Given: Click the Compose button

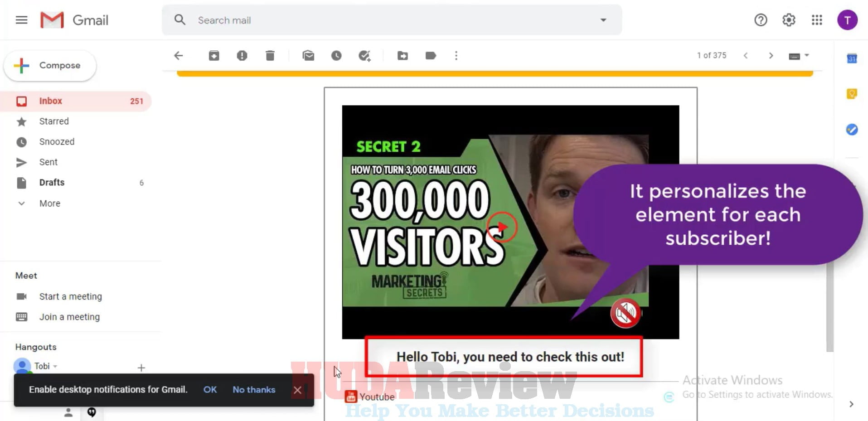Looking at the screenshot, I should click(50, 65).
